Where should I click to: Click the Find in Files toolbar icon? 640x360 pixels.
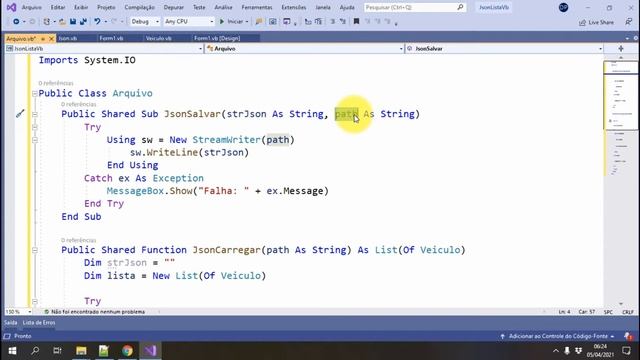(259, 22)
